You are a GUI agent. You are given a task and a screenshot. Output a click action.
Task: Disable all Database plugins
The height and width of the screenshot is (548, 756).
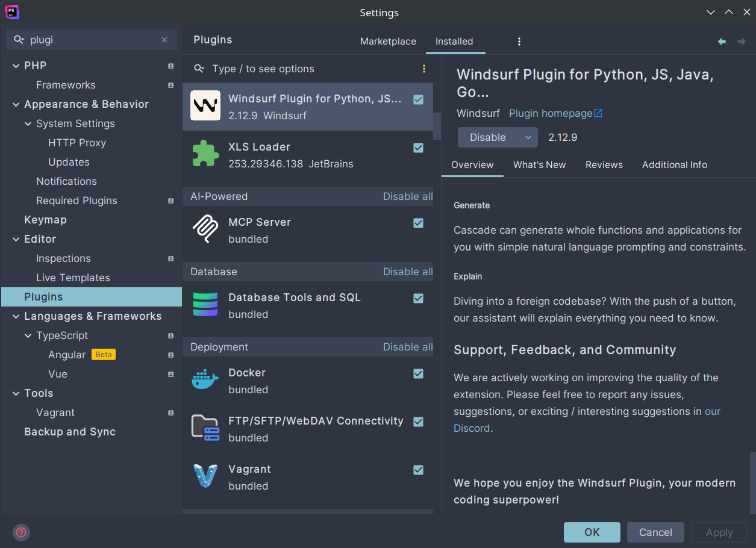click(x=408, y=272)
